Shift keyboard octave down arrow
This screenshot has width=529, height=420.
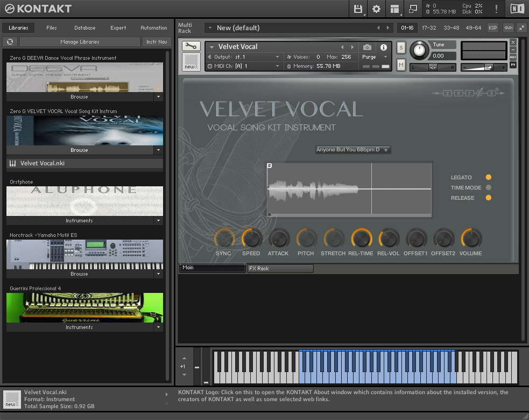[x=184, y=375]
